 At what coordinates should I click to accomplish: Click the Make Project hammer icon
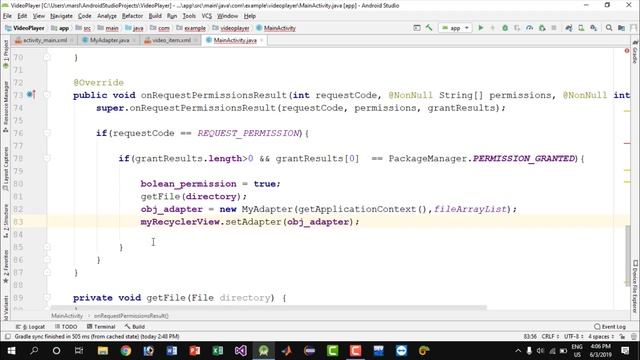coord(429,28)
